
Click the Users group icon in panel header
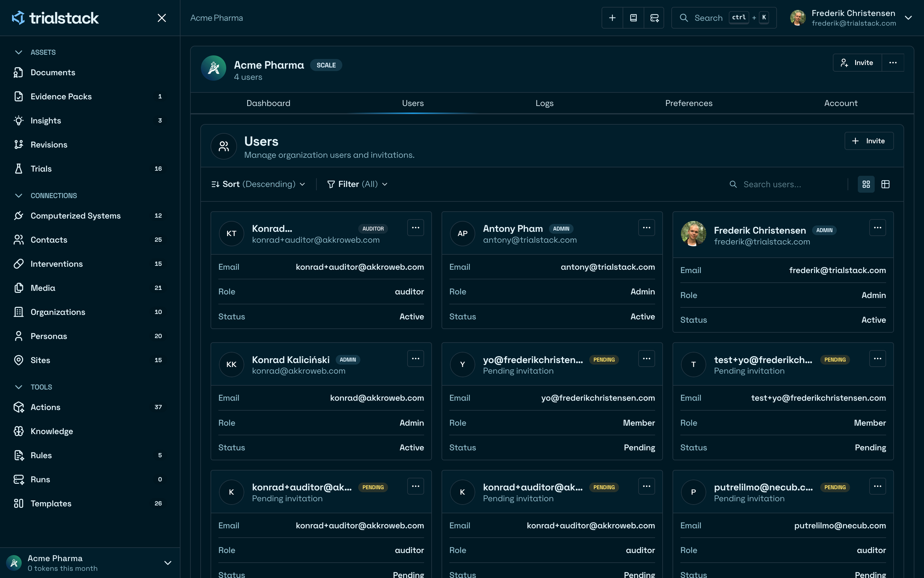224,146
